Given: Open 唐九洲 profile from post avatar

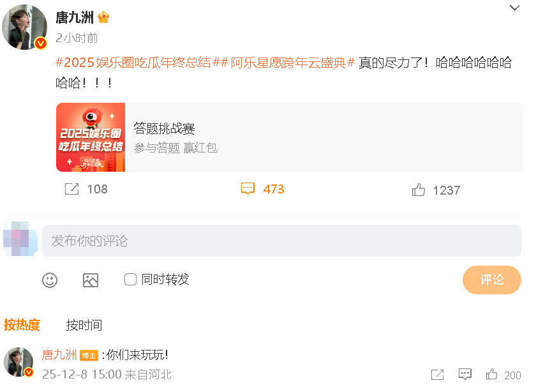Looking at the screenshot, I should pos(24,27).
